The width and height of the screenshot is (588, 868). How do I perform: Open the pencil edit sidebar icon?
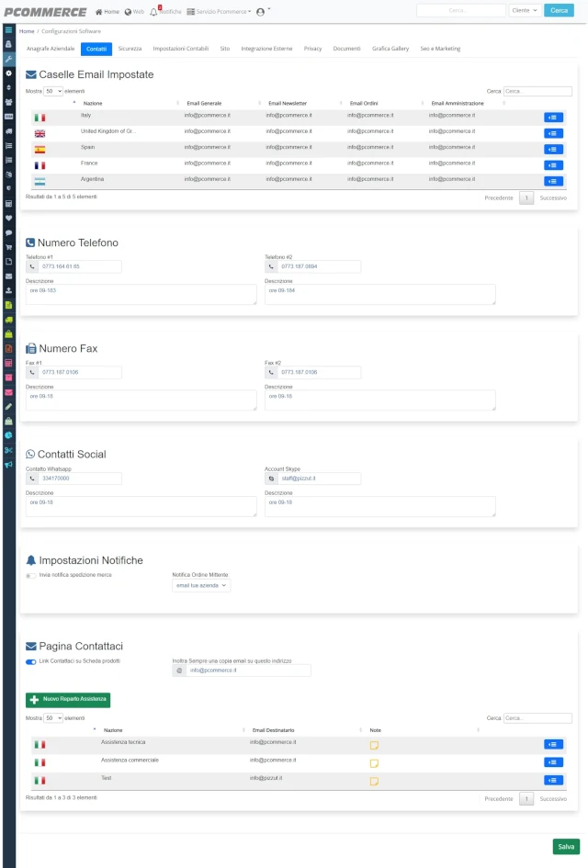tap(8, 406)
